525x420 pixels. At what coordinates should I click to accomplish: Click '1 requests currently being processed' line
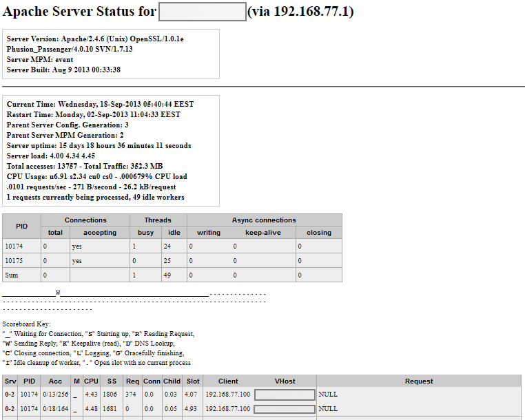(96, 198)
